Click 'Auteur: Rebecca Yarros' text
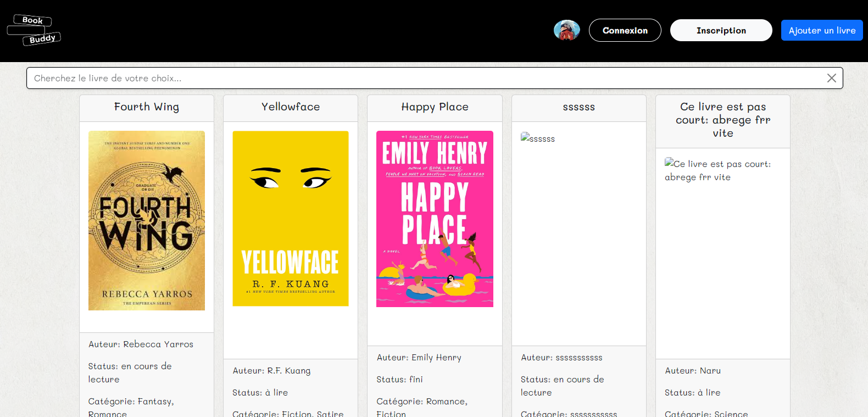The height and width of the screenshot is (417, 868). coord(141,344)
